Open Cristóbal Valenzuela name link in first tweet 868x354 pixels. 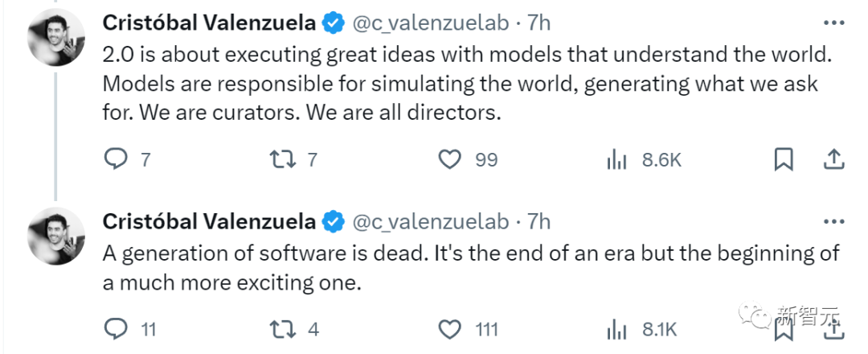(209, 23)
